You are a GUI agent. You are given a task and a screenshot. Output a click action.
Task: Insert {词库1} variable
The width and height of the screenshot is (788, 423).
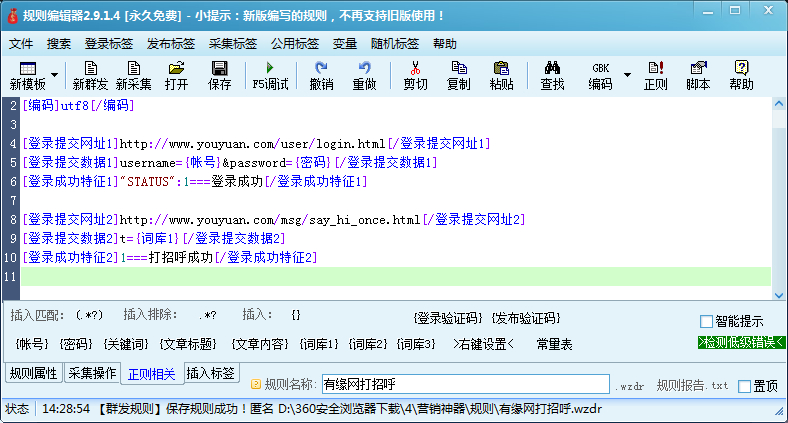pyautogui.click(x=319, y=344)
